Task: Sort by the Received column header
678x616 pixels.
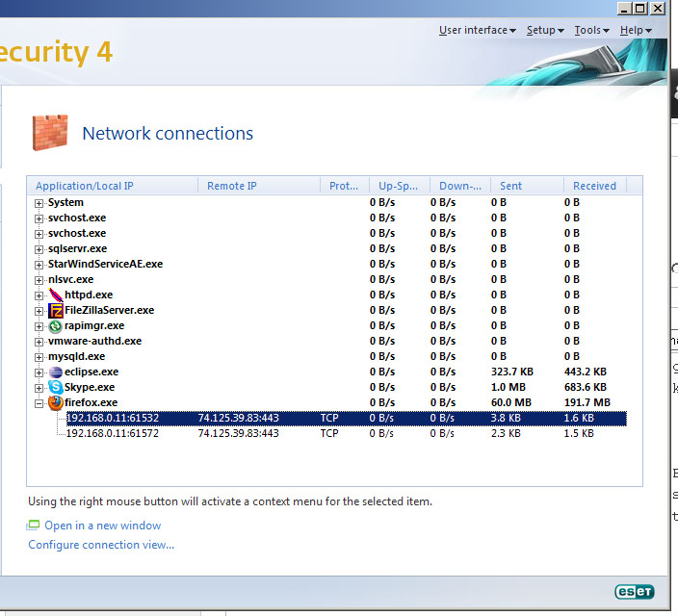Action: [594, 186]
